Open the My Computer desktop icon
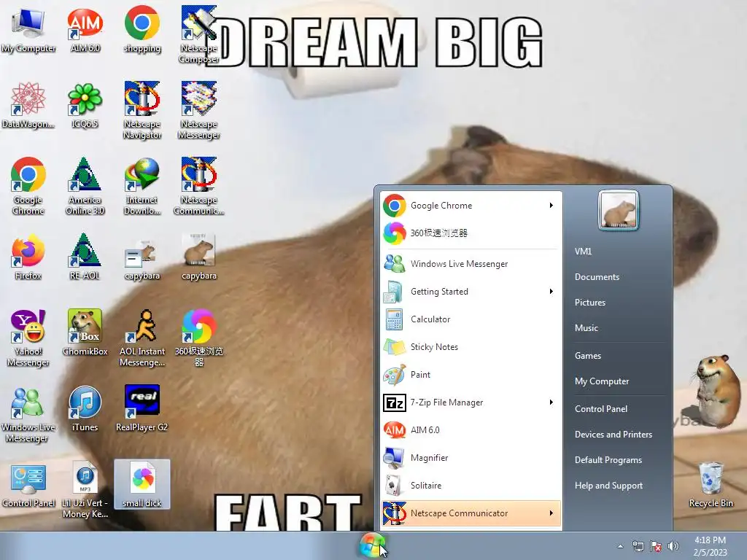Screen dimensions: 747x560 click(x=28, y=29)
